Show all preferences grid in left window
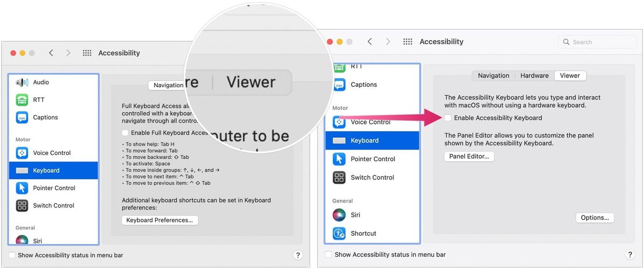 87,53
